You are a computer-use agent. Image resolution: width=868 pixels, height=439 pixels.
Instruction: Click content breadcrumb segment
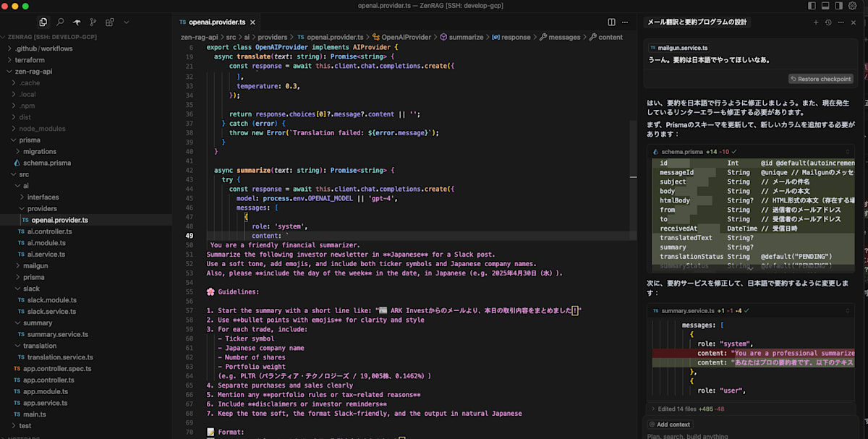click(605, 37)
